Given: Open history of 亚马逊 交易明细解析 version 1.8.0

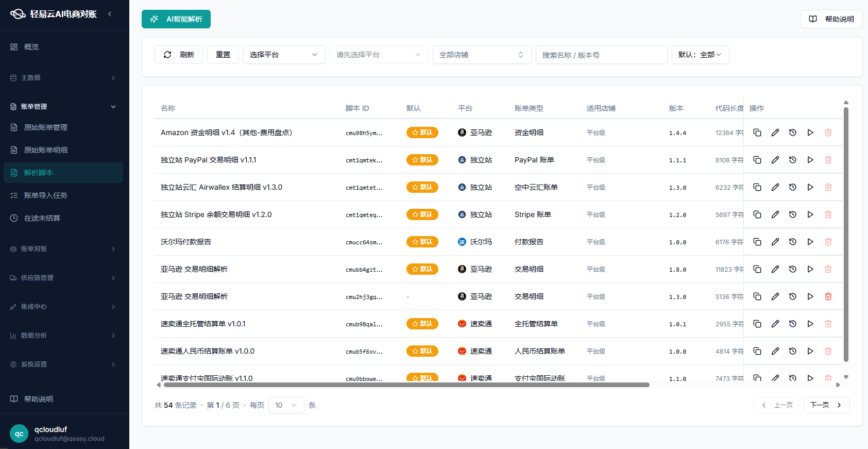Looking at the screenshot, I should [793, 269].
